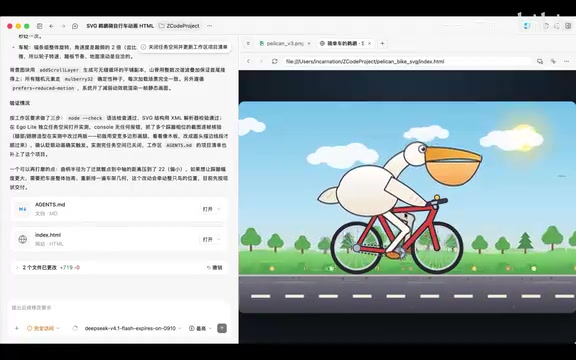Add a new preview tab with plus
The image size is (576, 360).
(382, 43)
